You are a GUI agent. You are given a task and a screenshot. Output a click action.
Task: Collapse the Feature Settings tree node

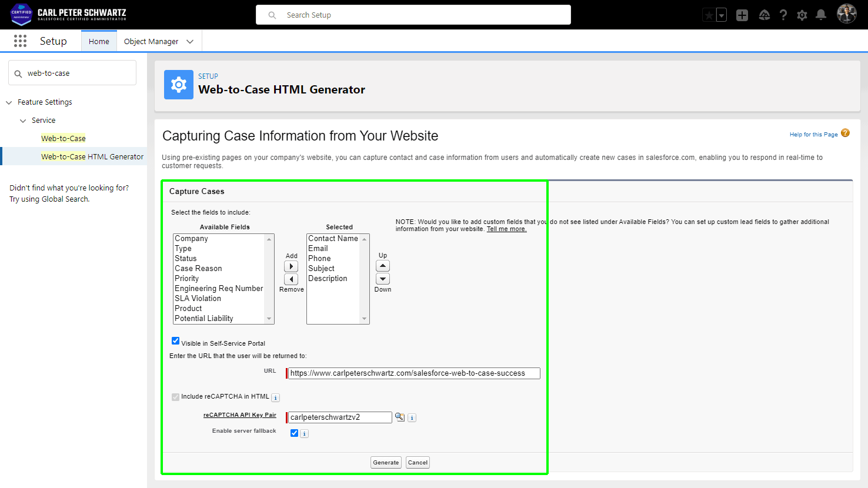pyautogui.click(x=9, y=102)
